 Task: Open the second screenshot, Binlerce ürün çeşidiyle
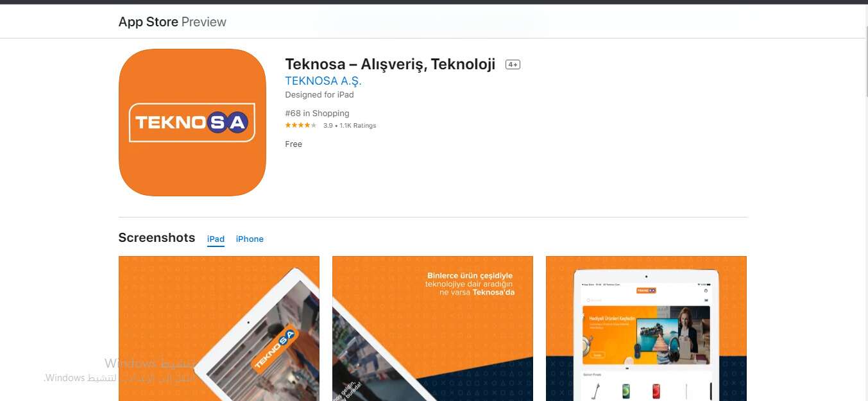432,328
